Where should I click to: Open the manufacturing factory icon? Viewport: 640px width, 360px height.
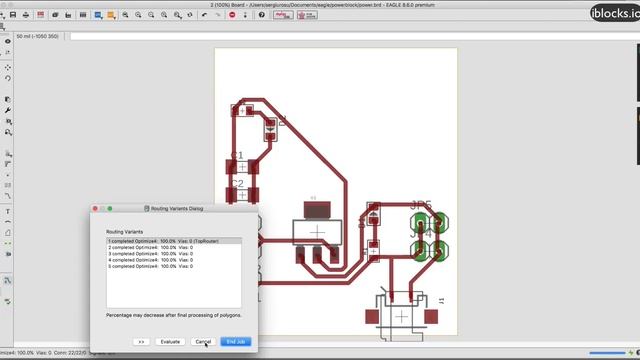pos(68,15)
